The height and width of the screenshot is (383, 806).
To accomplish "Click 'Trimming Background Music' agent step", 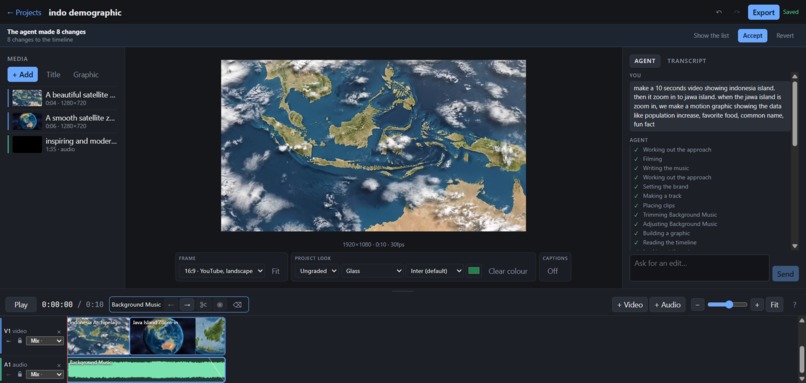I will tap(680, 215).
